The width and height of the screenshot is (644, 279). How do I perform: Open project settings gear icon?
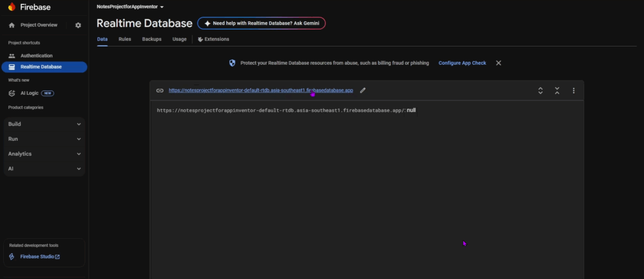tap(78, 25)
